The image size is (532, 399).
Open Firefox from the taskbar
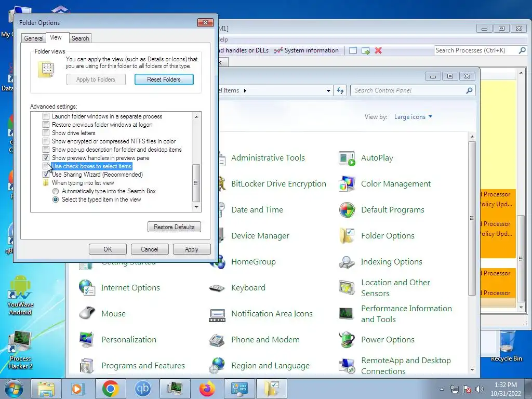tap(207, 389)
